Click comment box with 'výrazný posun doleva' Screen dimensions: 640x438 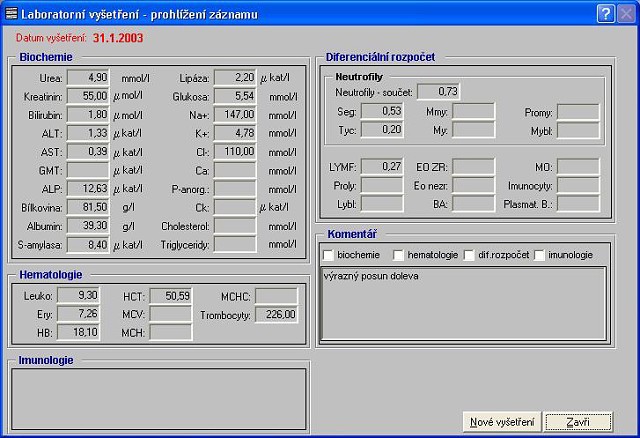point(464,303)
